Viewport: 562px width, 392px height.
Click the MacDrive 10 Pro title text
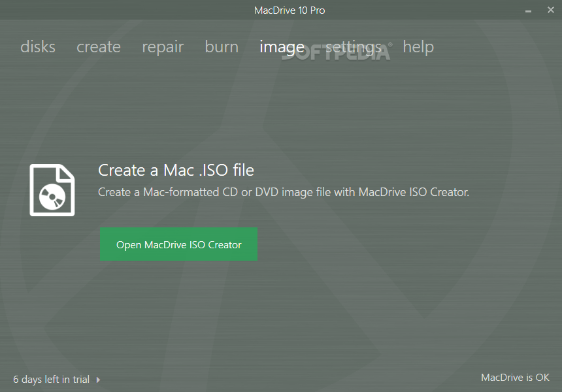289,10
